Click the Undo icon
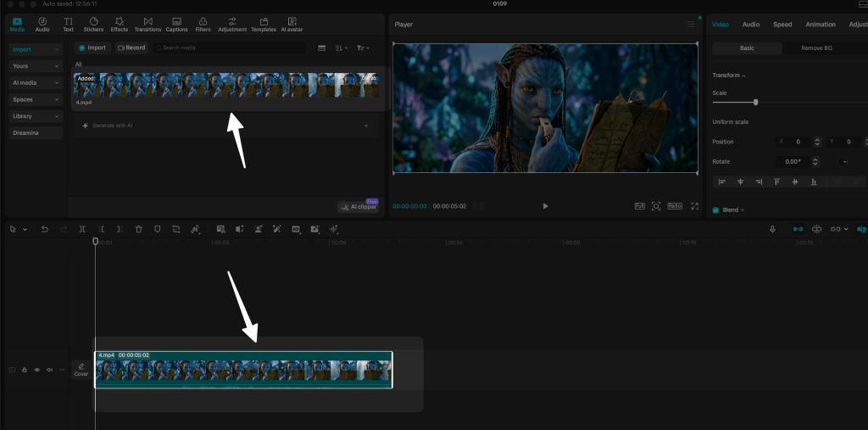The width and height of the screenshot is (868, 430). tap(45, 229)
